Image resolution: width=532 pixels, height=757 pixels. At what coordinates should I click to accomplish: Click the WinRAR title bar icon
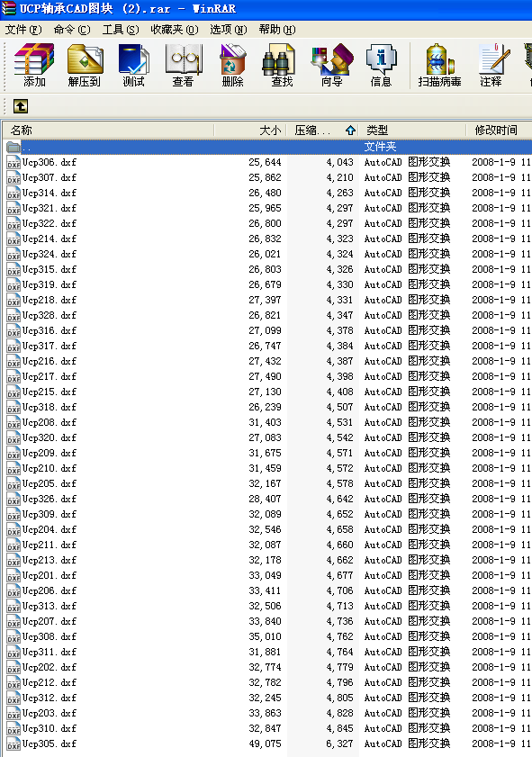tap(8, 8)
